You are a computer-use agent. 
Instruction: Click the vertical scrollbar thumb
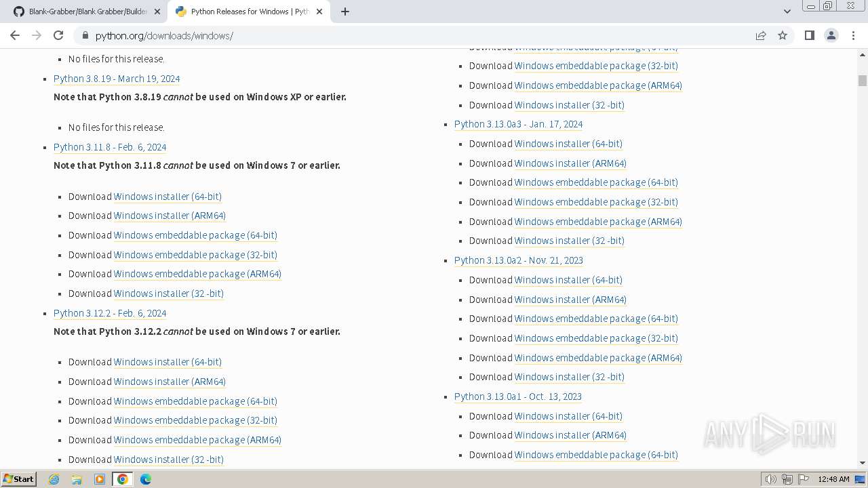click(863, 81)
